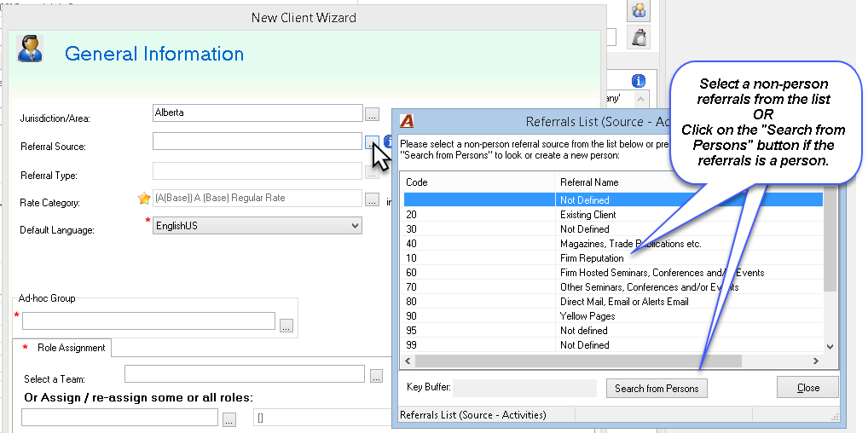
Task: Select code 95 Not defined row
Action: [613, 330]
